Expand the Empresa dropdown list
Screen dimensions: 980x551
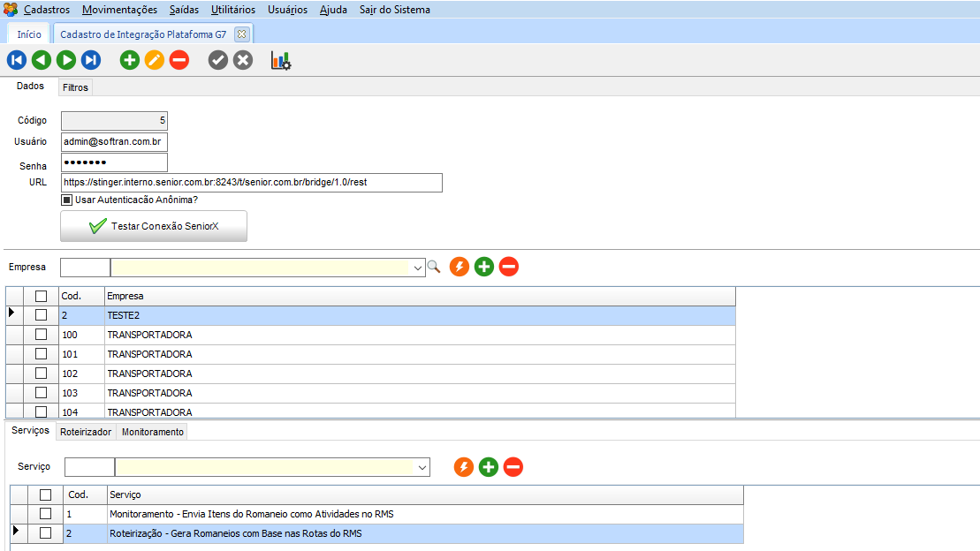click(417, 268)
